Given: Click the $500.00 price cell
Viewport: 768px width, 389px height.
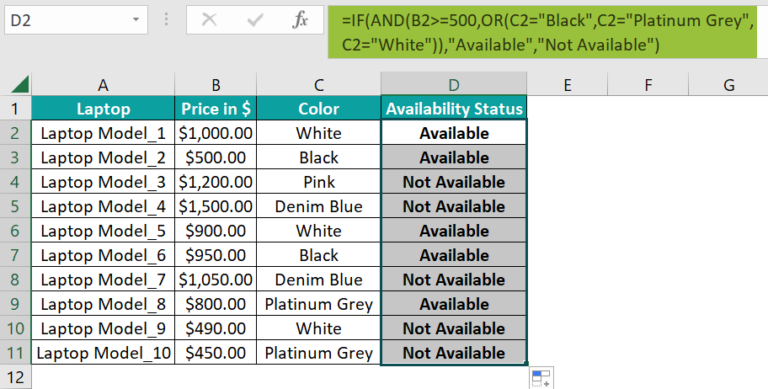Looking at the screenshot, I should coord(216,157).
